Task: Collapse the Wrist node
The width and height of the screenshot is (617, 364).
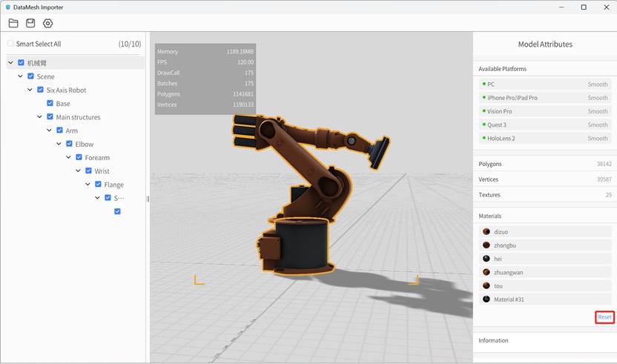Action: [x=78, y=171]
